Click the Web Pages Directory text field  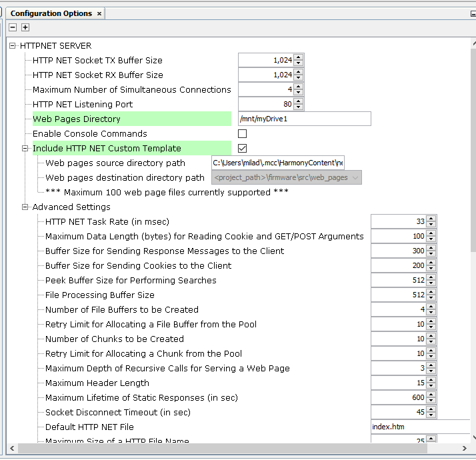pyautogui.click(x=303, y=119)
